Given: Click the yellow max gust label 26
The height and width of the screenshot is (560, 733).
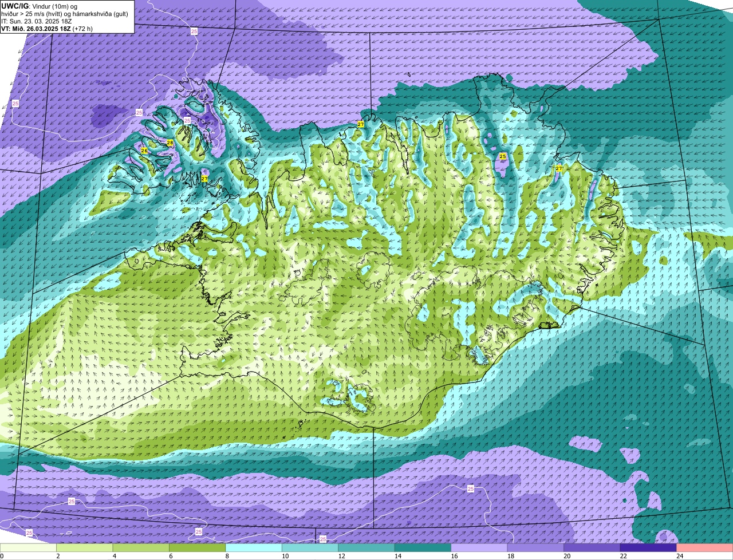Looking at the screenshot, I should (144, 151).
